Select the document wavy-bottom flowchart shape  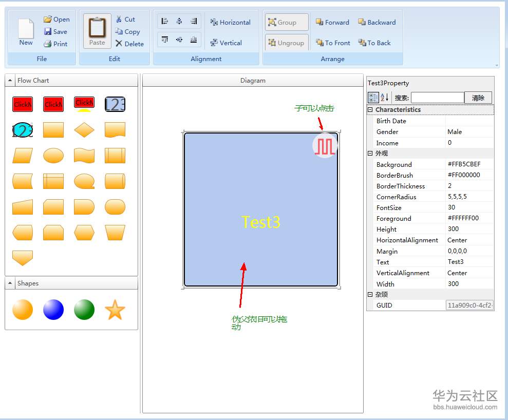point(115,130)
